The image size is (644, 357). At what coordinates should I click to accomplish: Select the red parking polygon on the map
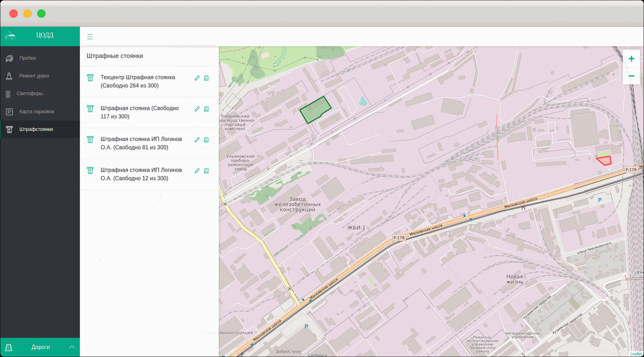pyautogui.click(x=604, y=160)
